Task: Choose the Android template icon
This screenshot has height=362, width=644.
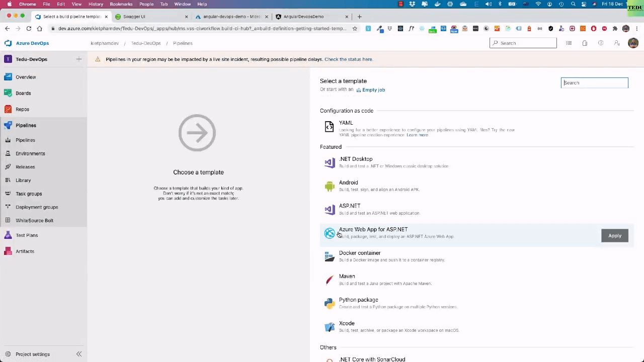Action: tap(330, 186)
